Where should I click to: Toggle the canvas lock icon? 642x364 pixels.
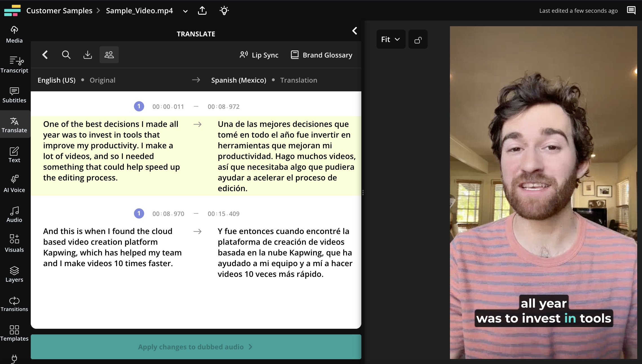(x=418, y=39)
